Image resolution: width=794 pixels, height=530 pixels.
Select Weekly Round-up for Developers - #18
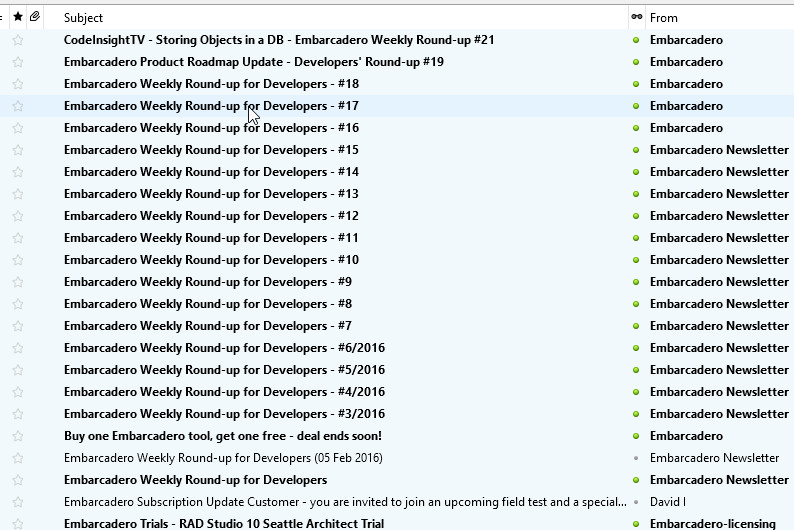(211, 84)
